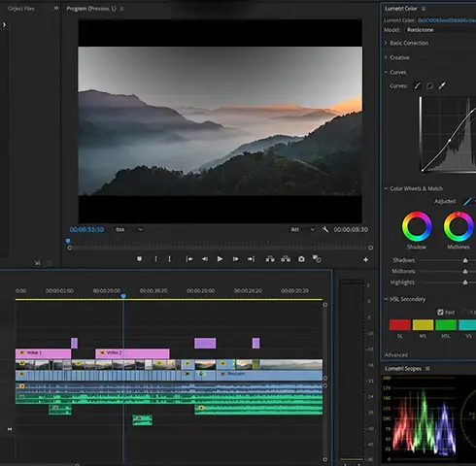
Task: Click the Shadow color wheel
Action: [x=417, y=227]
